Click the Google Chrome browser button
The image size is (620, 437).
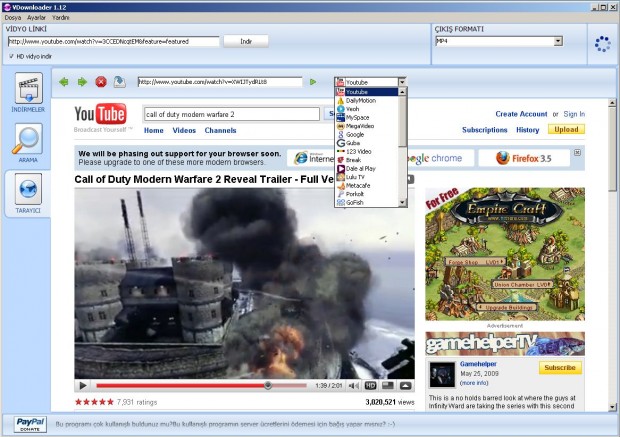[439, 158]
